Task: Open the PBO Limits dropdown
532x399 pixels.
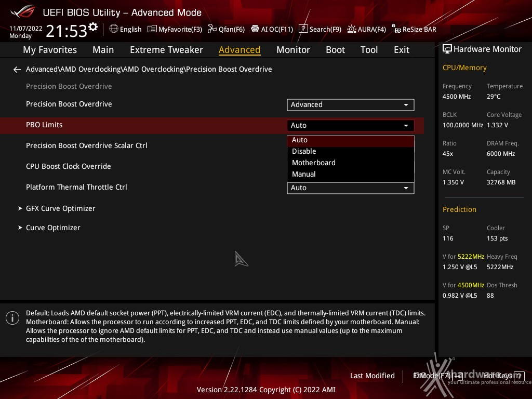Action: [x=351, y=126]
